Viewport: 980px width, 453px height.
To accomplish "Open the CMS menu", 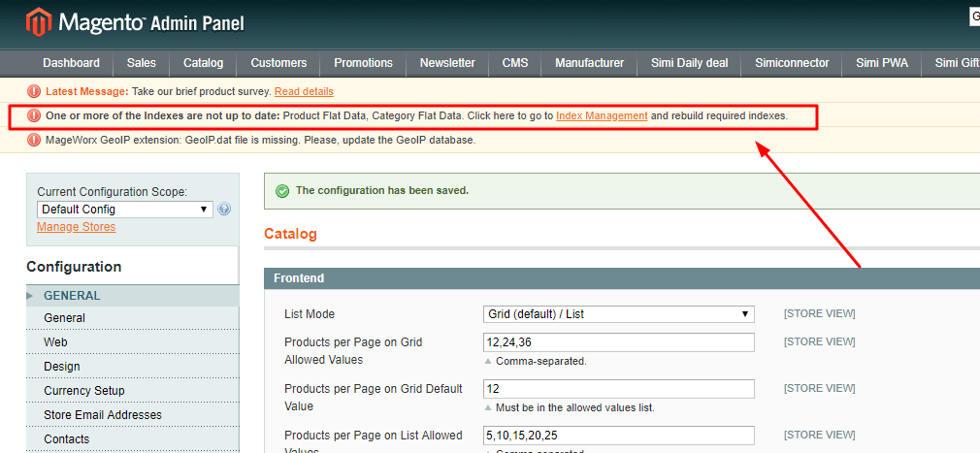I will 515,63.
